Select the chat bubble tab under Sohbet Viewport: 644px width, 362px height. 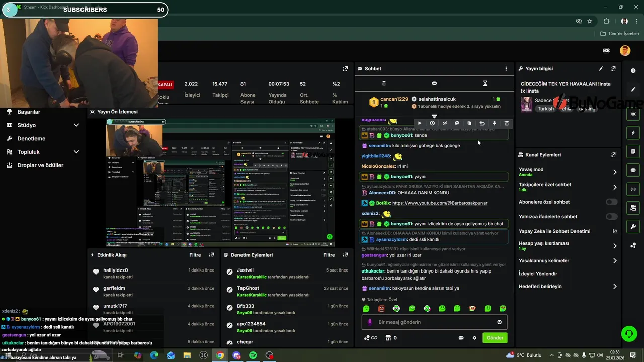(x=434, y=83)
